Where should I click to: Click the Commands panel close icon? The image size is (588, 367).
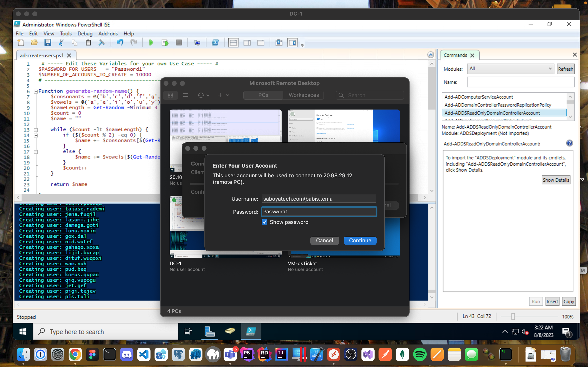point(472,55)
